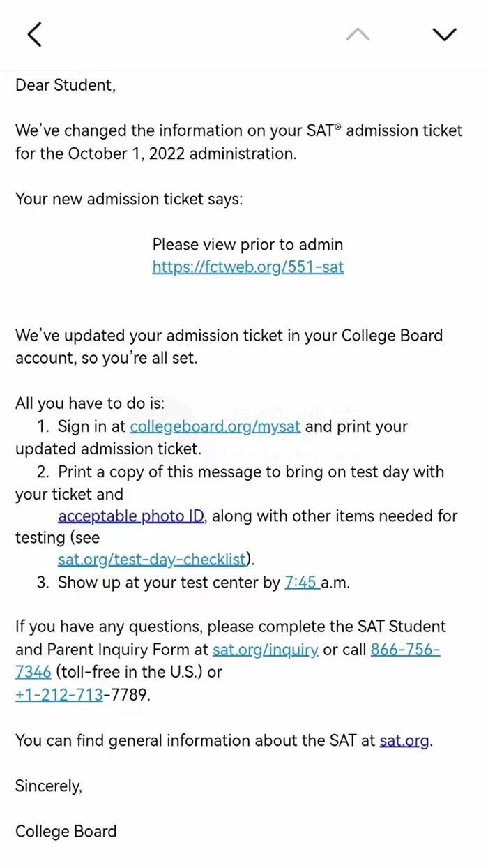The height and width of the screenshot is (868, 488).
Task: Go to next message with down chevron
Action: point(444,34)
